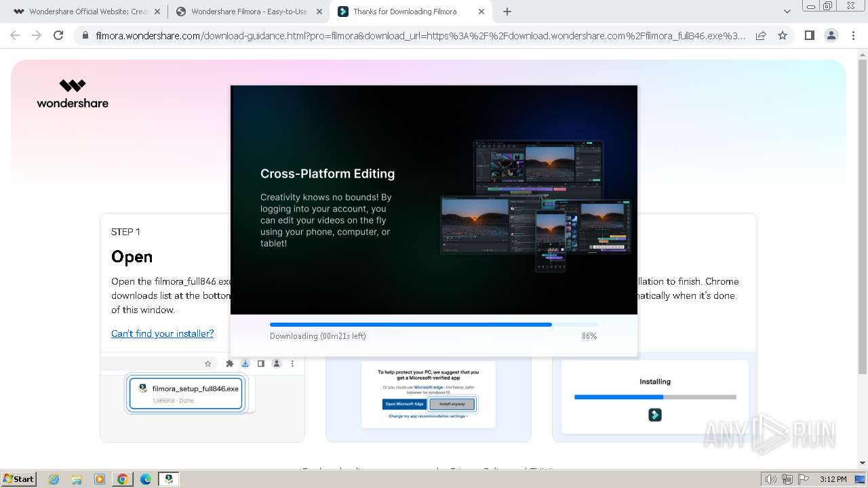Click Change my app recommendation settings link
The image size is (868, 488).
[x=429, y=416]
